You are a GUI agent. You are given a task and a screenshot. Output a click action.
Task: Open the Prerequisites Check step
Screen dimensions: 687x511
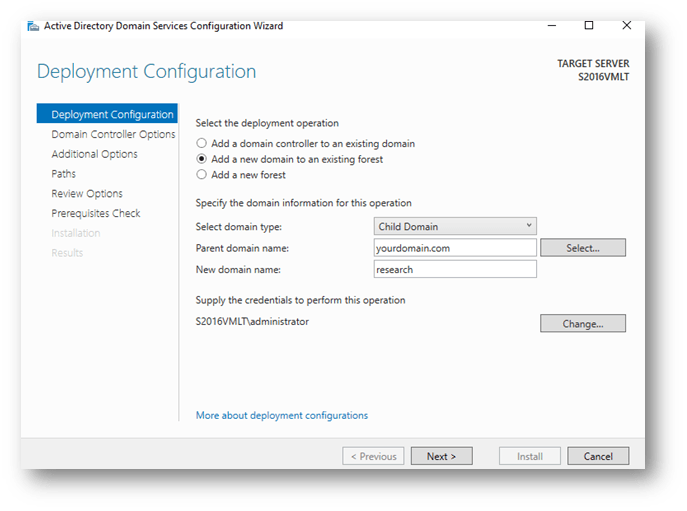click(96, 213)
